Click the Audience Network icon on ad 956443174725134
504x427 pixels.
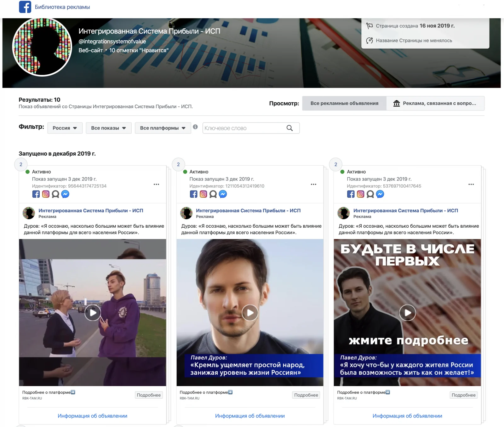point(55,194)
